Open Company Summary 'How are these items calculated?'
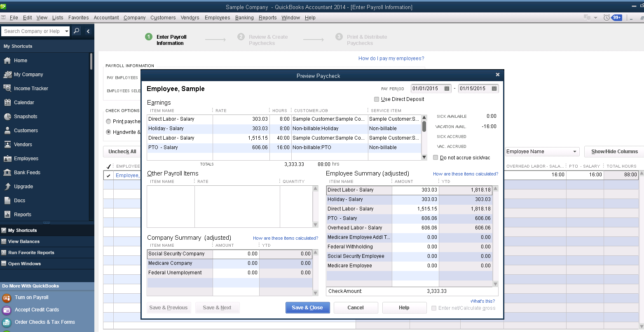 pyautogui.click(x=286, y=238)
